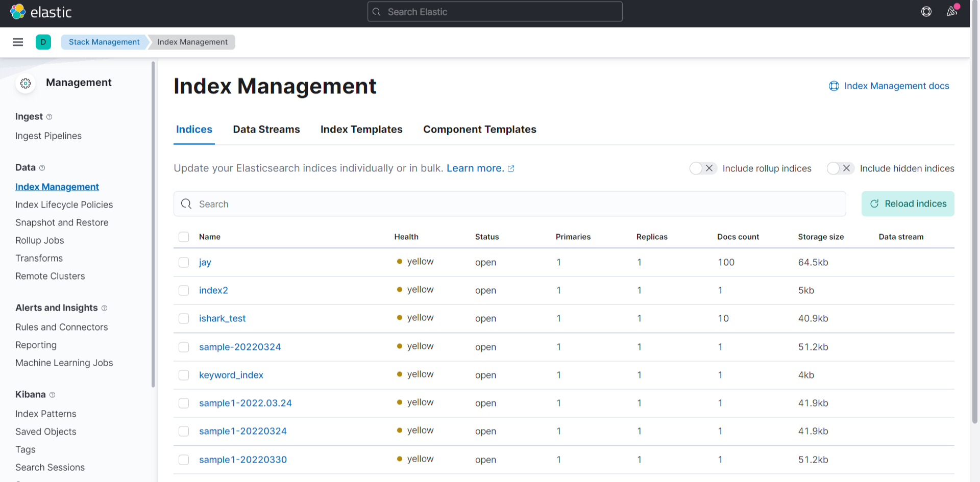Open Snapshot and Restore
The width and height of the screenshot is (980, 482).
point(62,222)
